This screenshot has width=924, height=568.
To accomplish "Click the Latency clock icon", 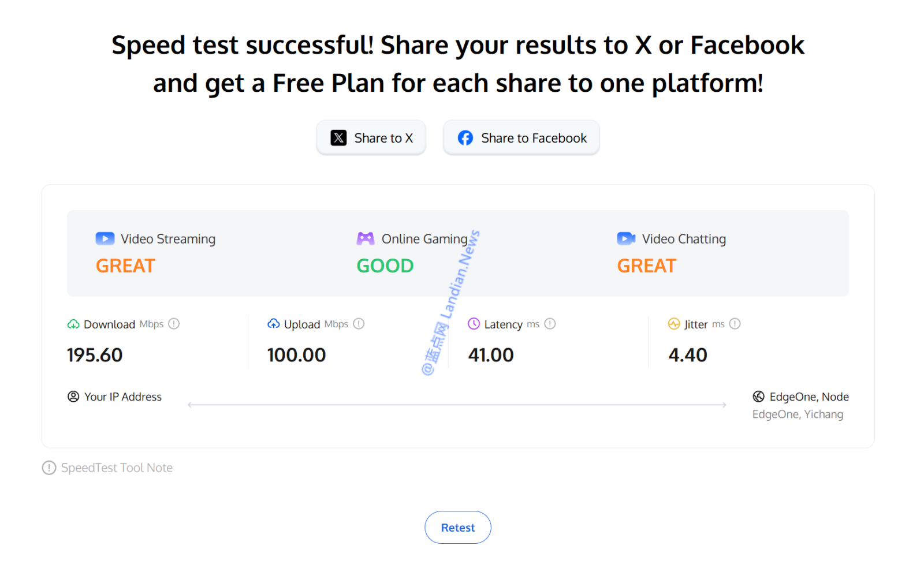I will point(474,324).
